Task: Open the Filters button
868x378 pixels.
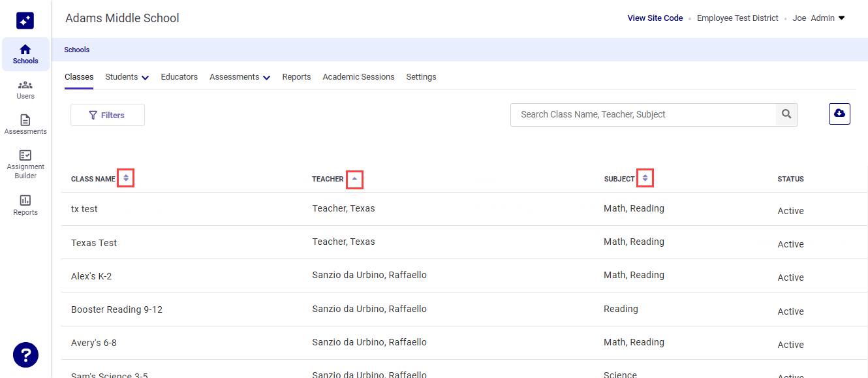Action: (108, 115)
